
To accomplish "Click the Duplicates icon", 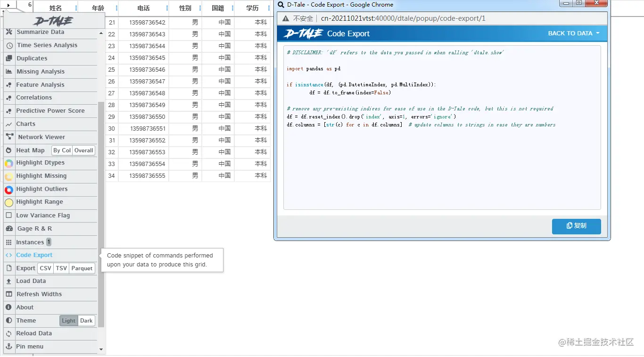I will [8, 58].
